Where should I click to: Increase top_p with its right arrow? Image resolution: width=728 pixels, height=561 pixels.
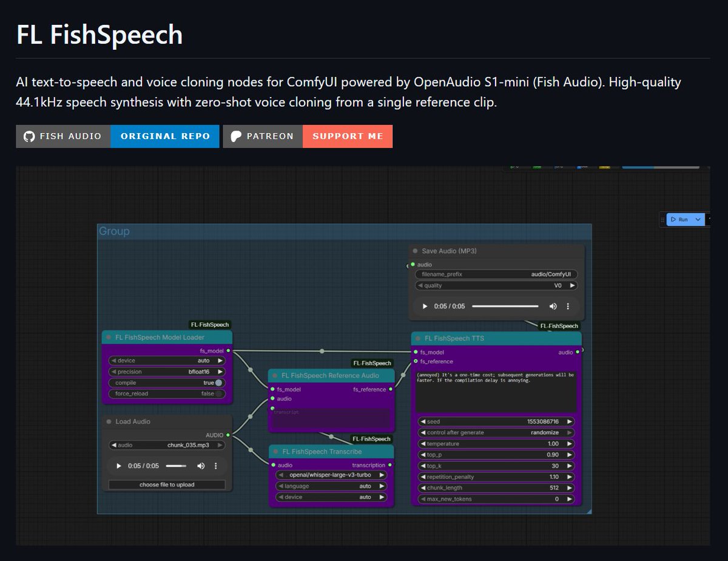569,455
